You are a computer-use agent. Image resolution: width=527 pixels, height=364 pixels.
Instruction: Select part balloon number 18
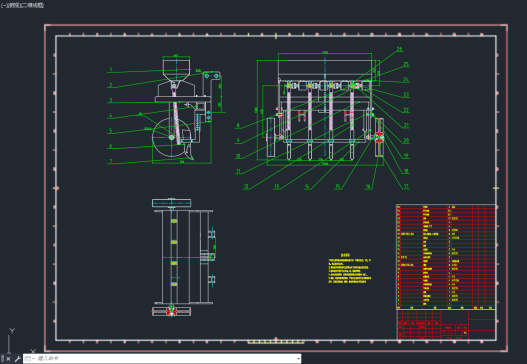pos(406,171)
